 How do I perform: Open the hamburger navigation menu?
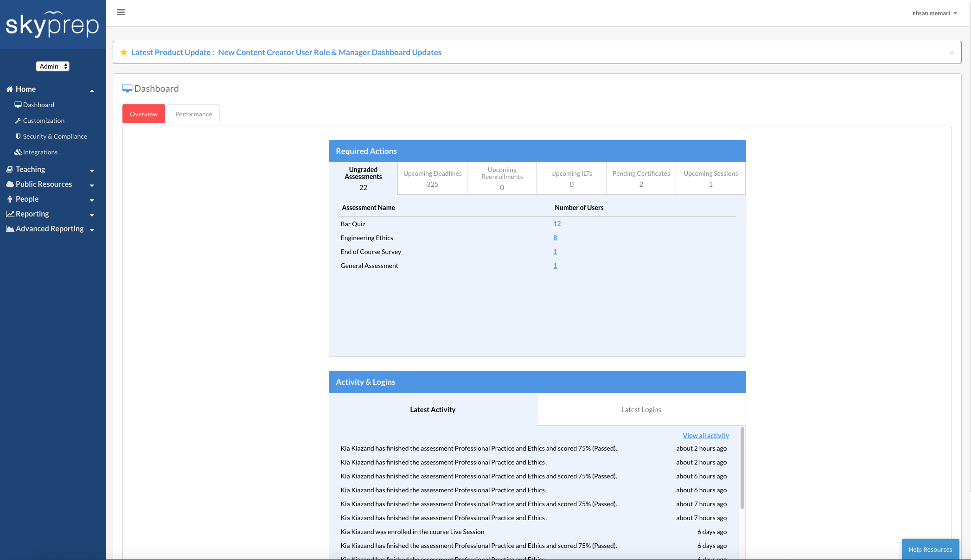tap(121, 12)
